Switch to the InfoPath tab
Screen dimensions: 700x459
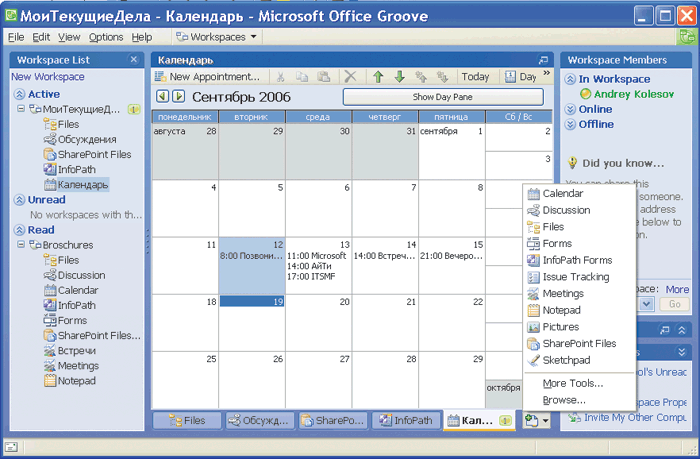(406, 421)
